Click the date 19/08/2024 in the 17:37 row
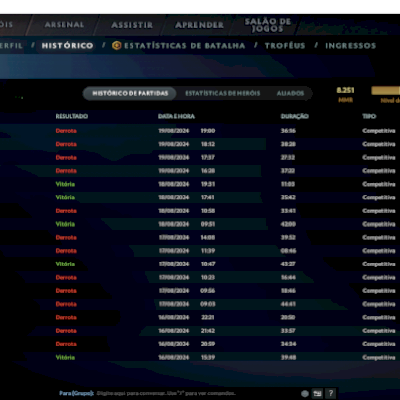The width and height of the screenshot is (400, 400). [174, 157]
